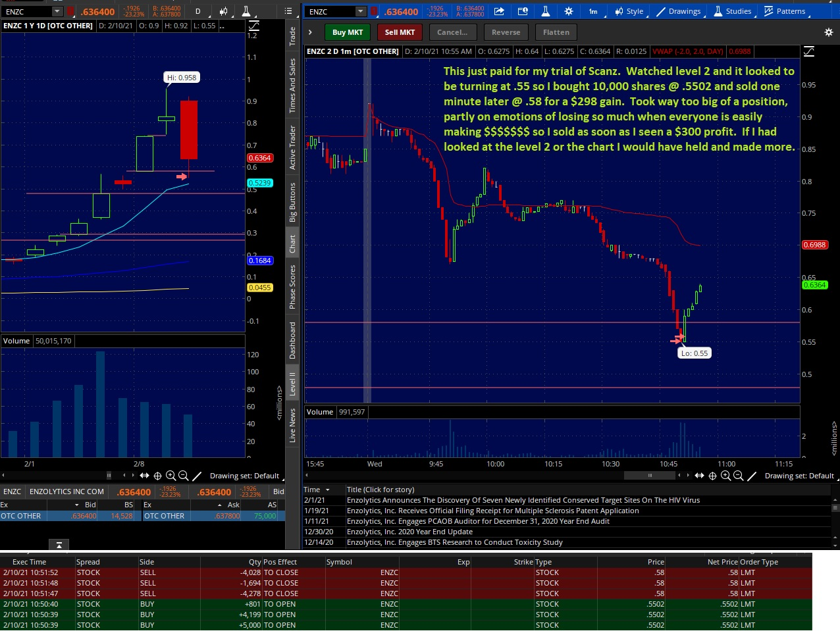
Task: Click the Reverse button
Action: (x=506, y=32)
